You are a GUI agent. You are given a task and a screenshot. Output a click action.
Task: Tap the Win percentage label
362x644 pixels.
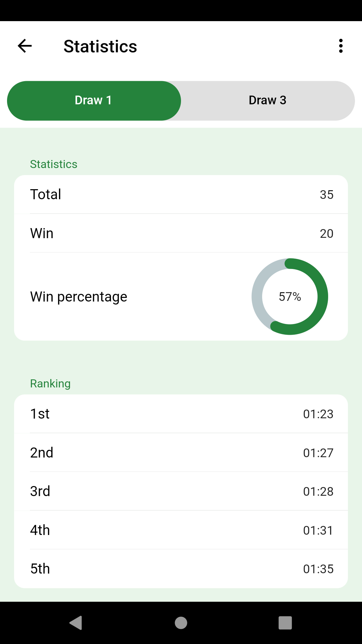(x=79, y=297)
